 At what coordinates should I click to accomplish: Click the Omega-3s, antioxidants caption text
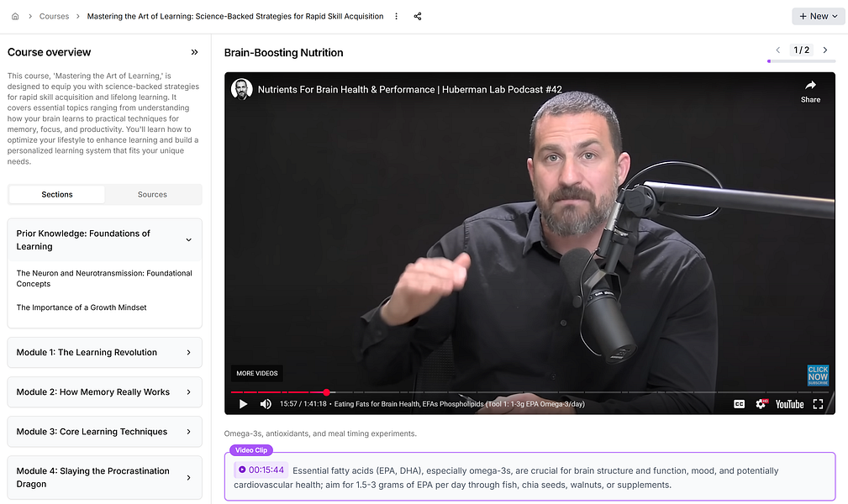coord(320,433)
